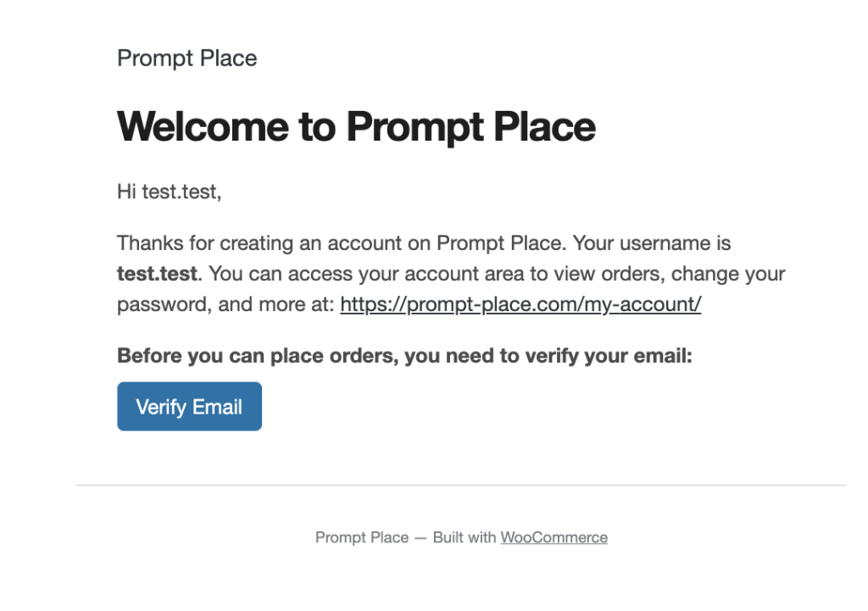Click the 'Hi test.test,' greeting line
The height and width of the screenshot is (611, 868).
pyautogui.click(x=169, y=192)
